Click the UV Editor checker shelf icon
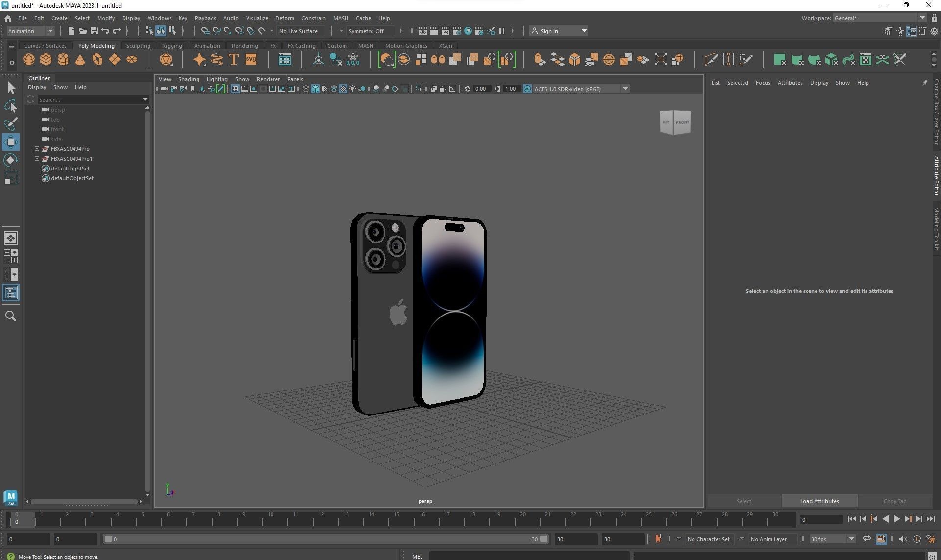The image size is (941, 560). point(866,60)
